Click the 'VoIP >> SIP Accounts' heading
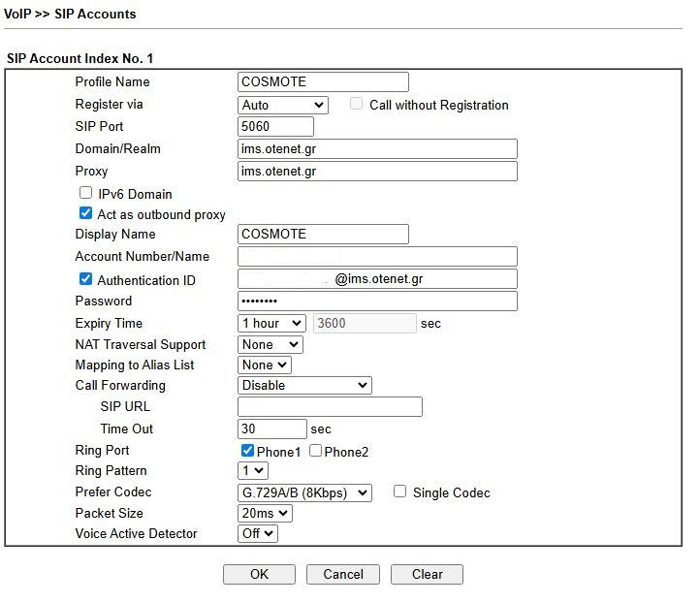This screenshot has height=603, width=700. tap(70, 14)
